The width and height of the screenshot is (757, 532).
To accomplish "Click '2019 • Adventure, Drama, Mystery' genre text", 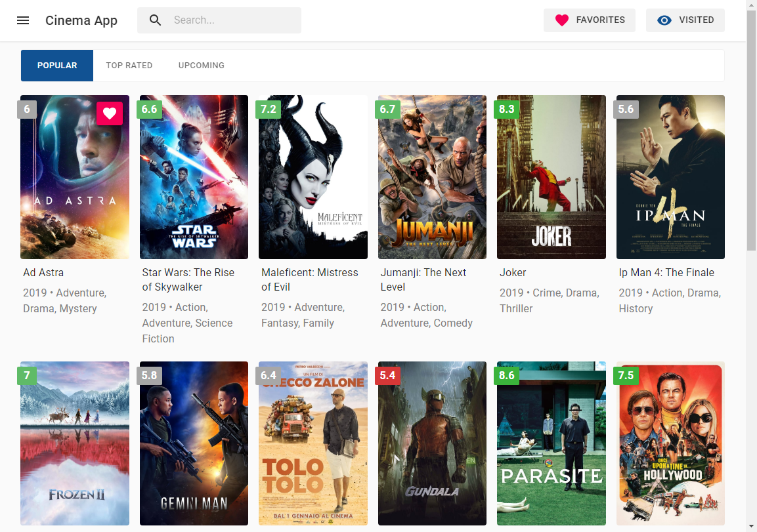I will 65,300.
